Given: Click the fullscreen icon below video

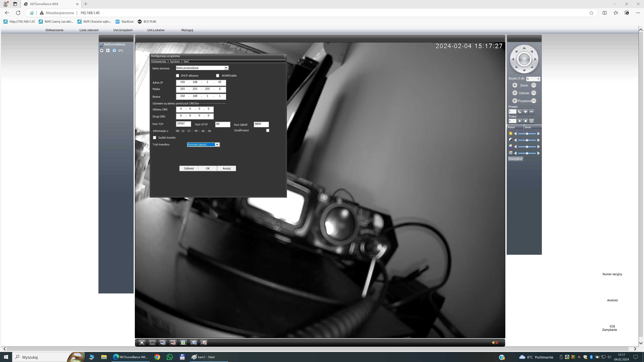Looking at the screenshot, I should point(142,343).
